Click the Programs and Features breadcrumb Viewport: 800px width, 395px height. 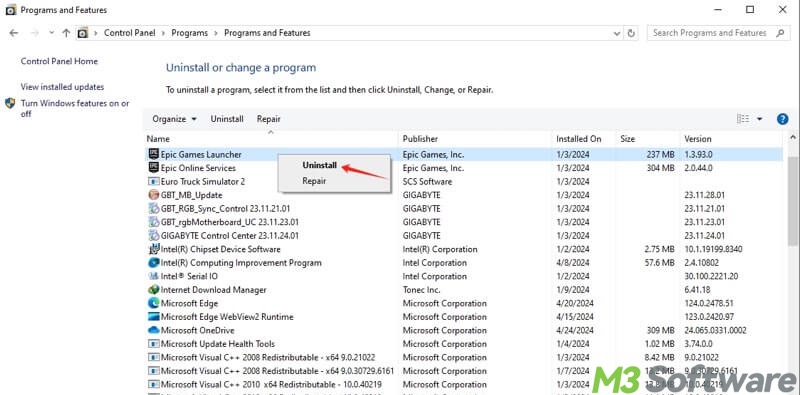(267, 33)
